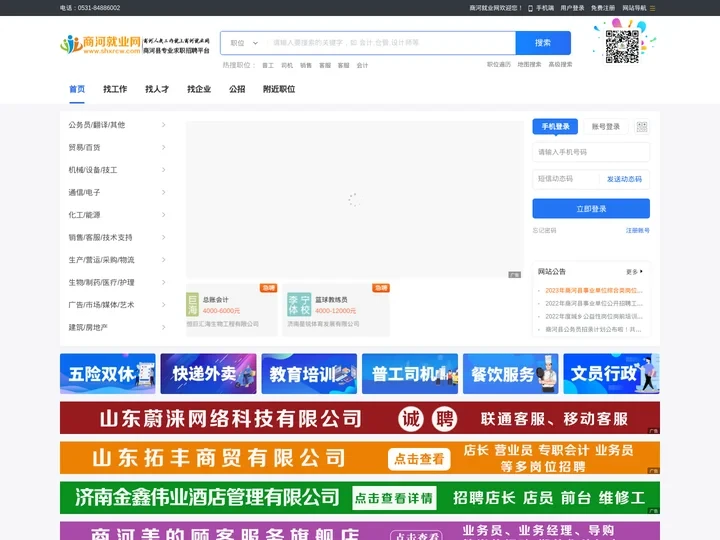Click 免费注册 in top bar
This screenshot has width=720, height=540.
pos(603,8)
